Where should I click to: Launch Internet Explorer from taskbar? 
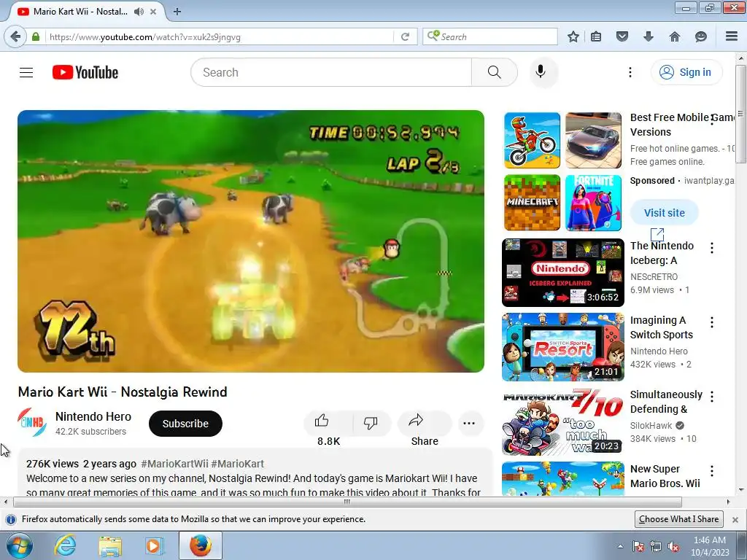coord(65,545)
